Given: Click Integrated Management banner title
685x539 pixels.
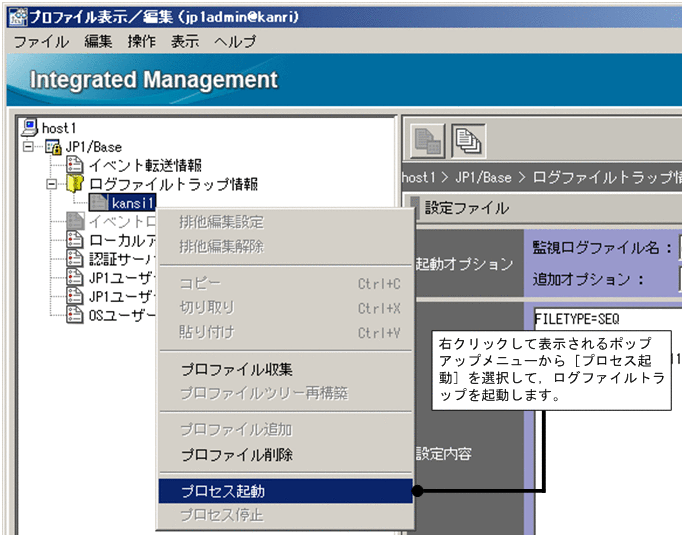Looking at the screenshot, I should (x=154, y=80).
